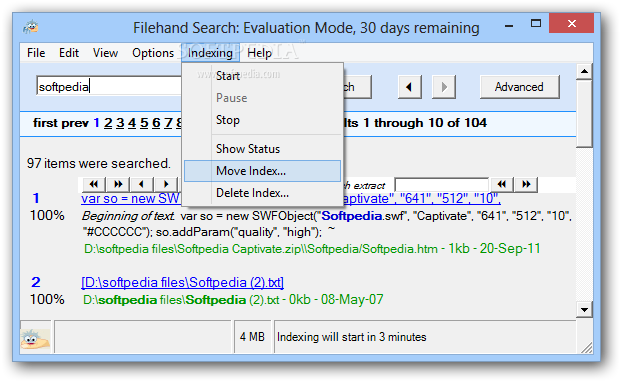Go to results page 6
This screenshot has height=382, width=621.
(x=156, y=123)
